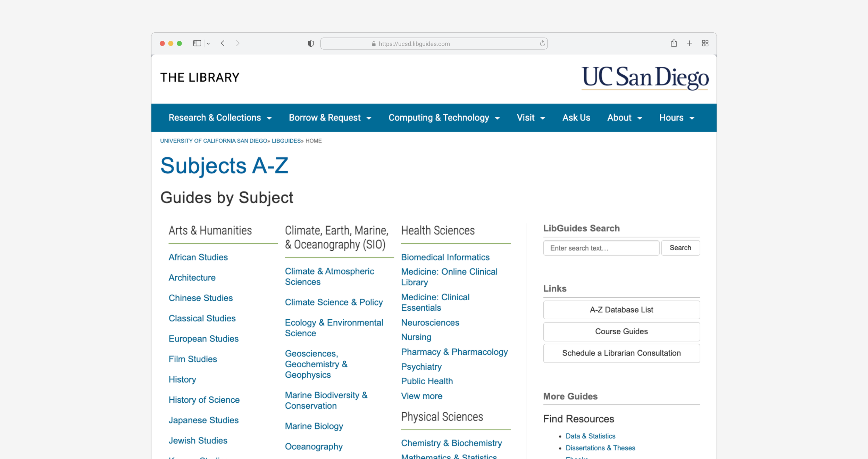Open a new tab with plus icon
The width and height of the screenshot is (868, 459).
pos(690,43)
